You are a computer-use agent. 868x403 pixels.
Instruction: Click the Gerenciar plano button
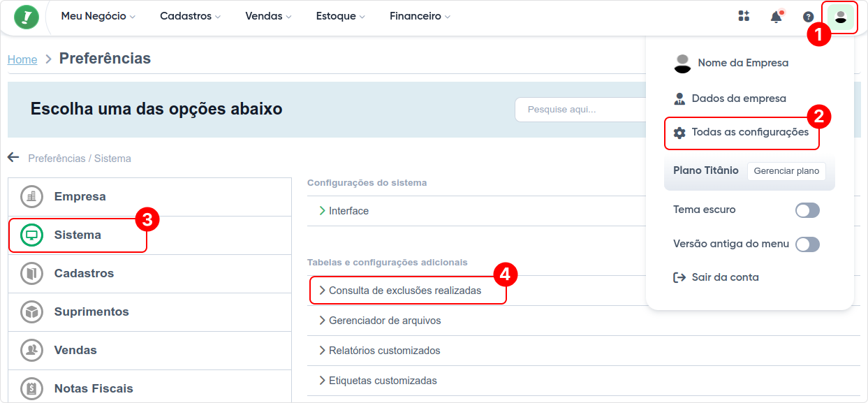(x=786, y=171)
